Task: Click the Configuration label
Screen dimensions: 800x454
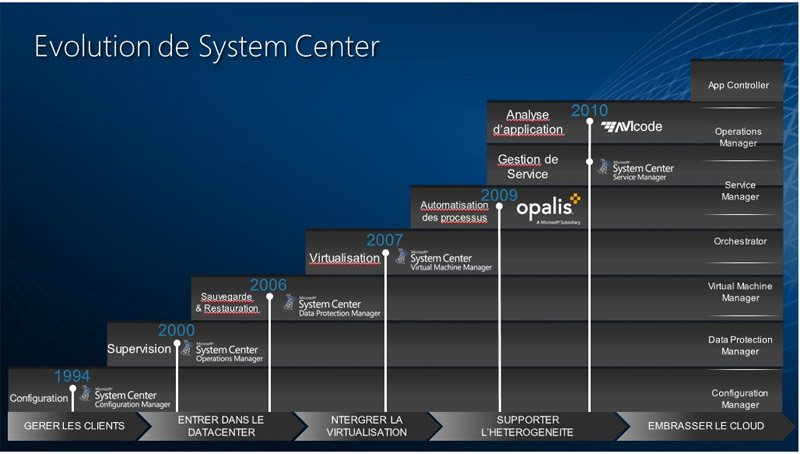Action: coord(39,398)
